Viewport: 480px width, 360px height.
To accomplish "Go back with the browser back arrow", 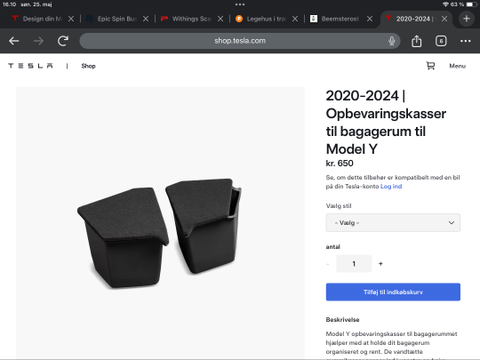I will point(14,41).
